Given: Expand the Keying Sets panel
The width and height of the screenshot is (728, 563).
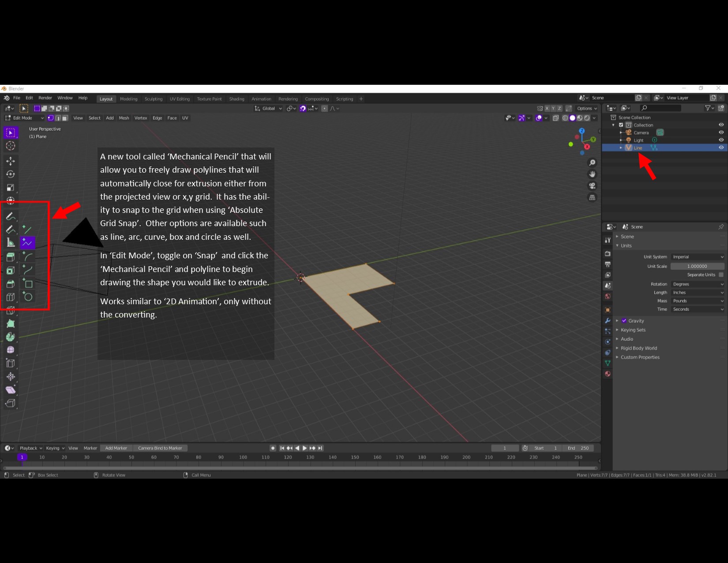Looking at the screenshot, I should pyautogui.click(x=633, y=330).
